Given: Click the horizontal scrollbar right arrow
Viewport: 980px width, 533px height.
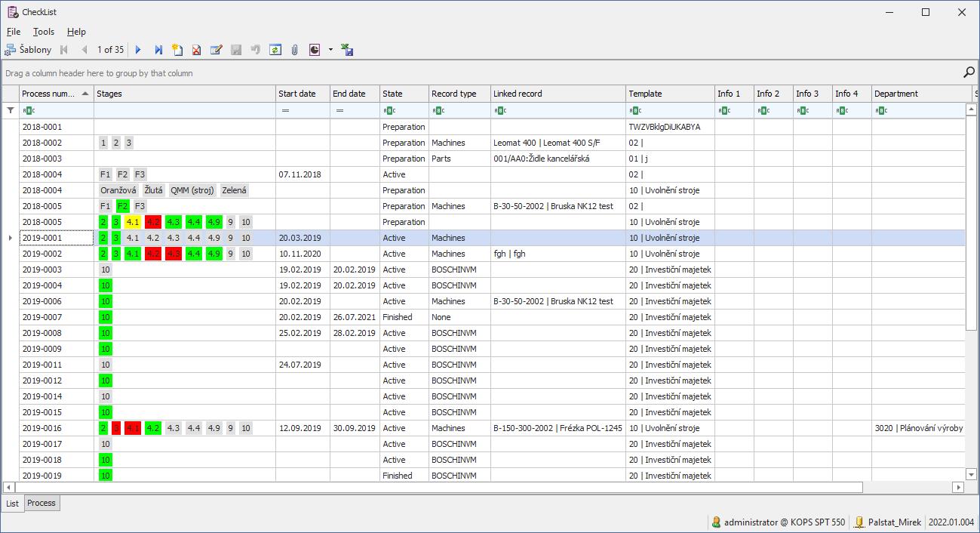Looking at the screenshot, I should (x=959, y=488).
